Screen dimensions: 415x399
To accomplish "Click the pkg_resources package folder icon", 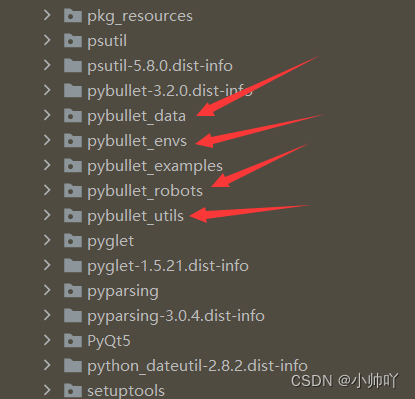I will point(73,15).
